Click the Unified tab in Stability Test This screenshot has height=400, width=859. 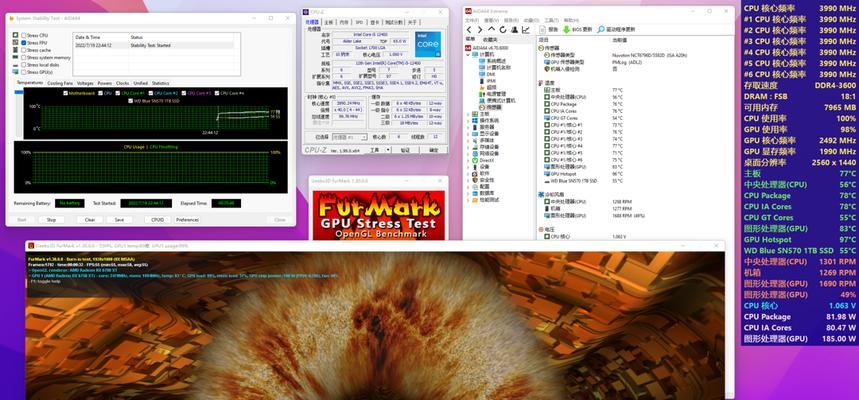141,83
